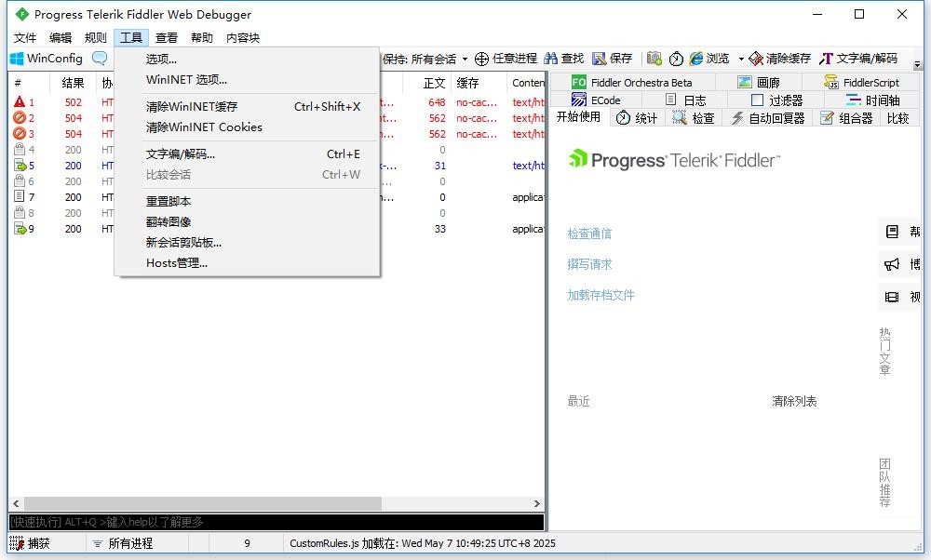Choose TextWizard menu entry
This screenshot has height=560, width=931.
point(247,153)
